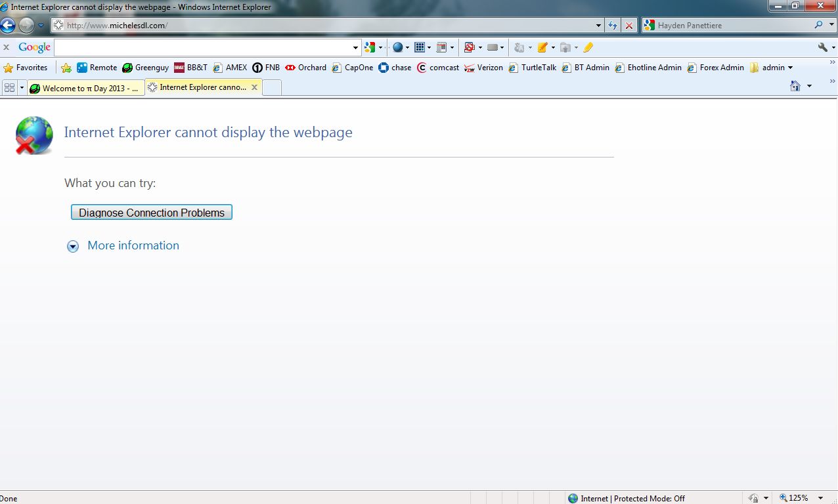Viewport: 838px width, 504px height.
Task: Switch to Welcome to π Day 2013 tab
Action: pyautogui.click(x=85, y=88)
